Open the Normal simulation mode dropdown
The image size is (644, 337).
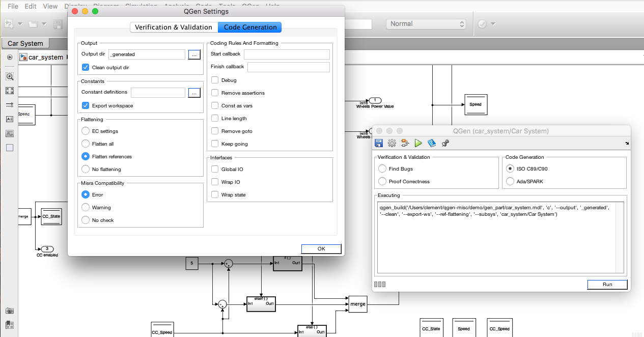point(426,24)
